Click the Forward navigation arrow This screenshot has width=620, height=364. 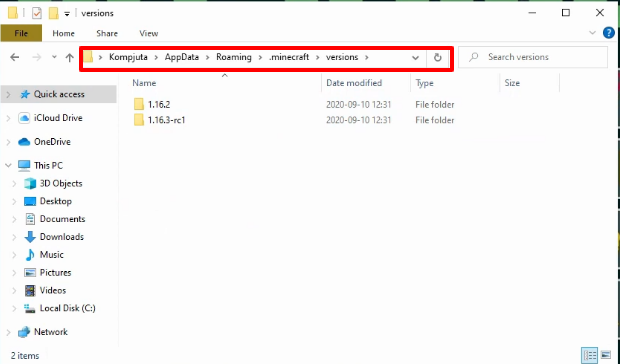[37, 57]
